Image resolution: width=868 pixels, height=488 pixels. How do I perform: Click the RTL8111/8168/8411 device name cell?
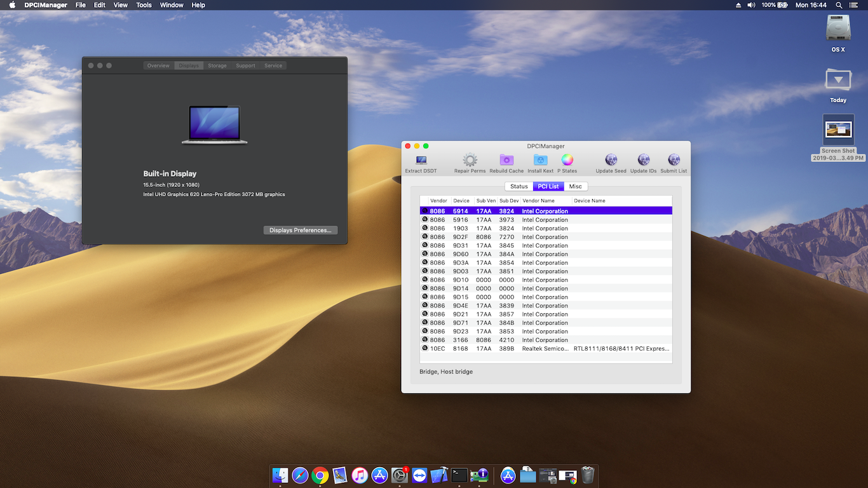tap(621, 348)
